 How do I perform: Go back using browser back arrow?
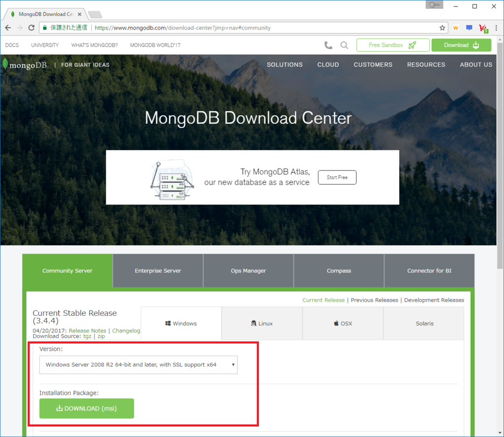[x=8, y=28]
